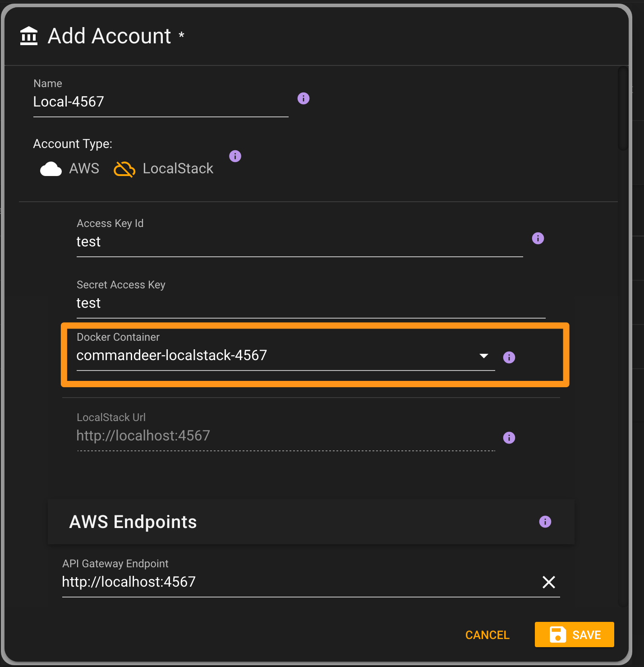Open info tooltip for Docker Container

(x=509, y=357)
